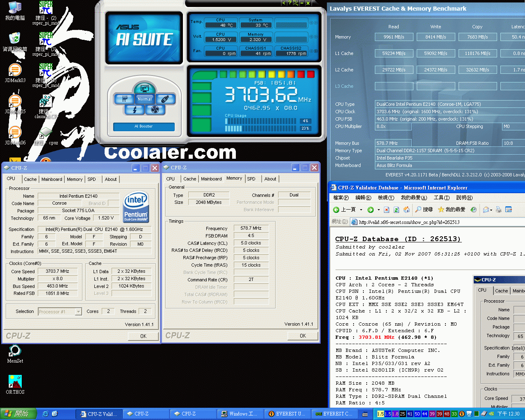Select the Normal mode button in AI Suite
The height and width of the screenshot is (420, 525).
pyautogui.click(x=144, y=99)
